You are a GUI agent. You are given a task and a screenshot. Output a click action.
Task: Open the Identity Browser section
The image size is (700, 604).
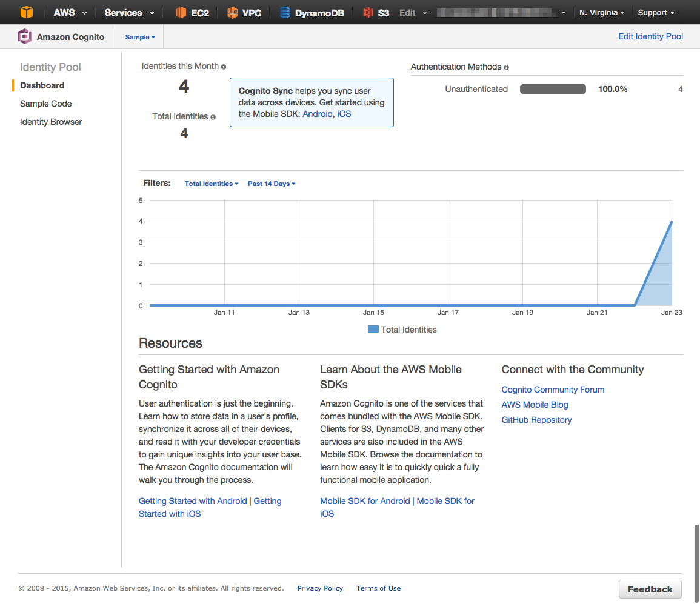pos(51,122)
